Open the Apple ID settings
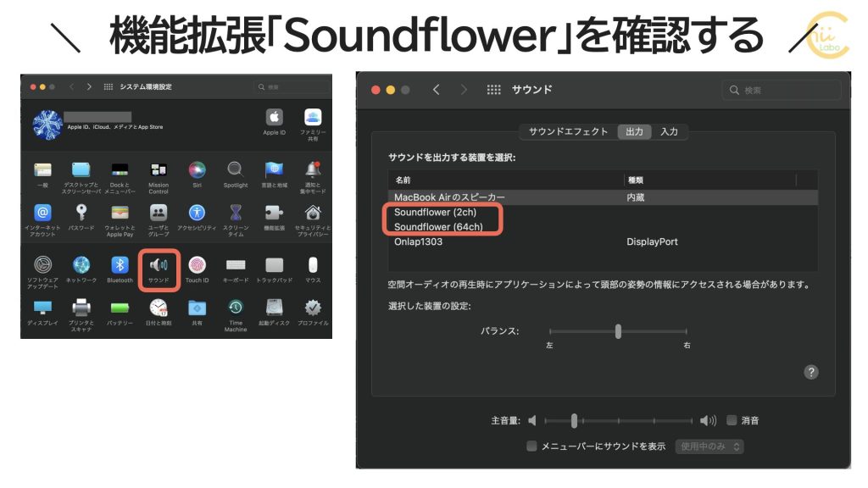Image resolution: width=868 pixels, height=488 pixels. coord(274,116)
